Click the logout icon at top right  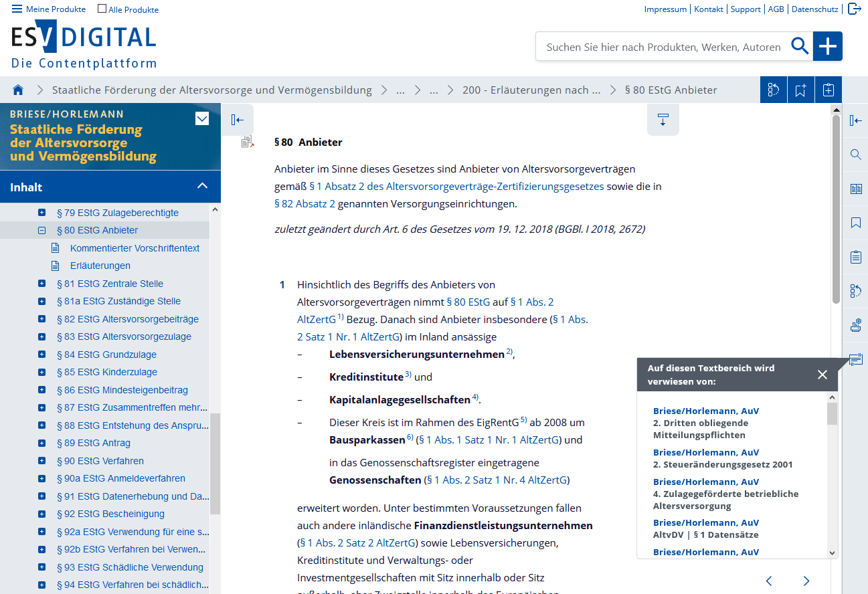(855, 9)
